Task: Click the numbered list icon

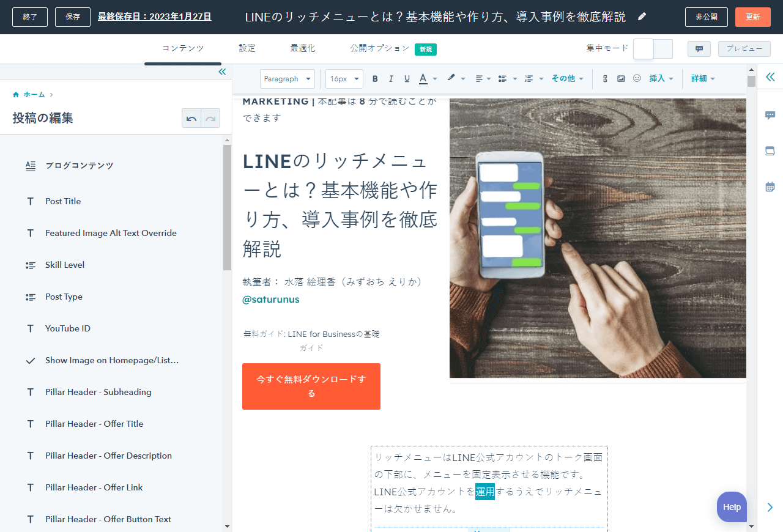Action: pyautogui.click(x=530, y=79)
